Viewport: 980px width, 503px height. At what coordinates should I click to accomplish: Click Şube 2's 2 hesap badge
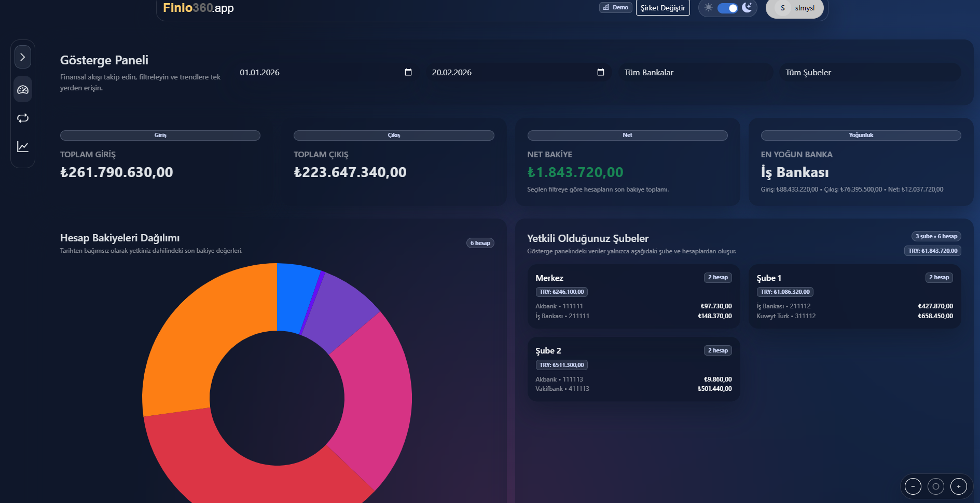click(717, 351)
